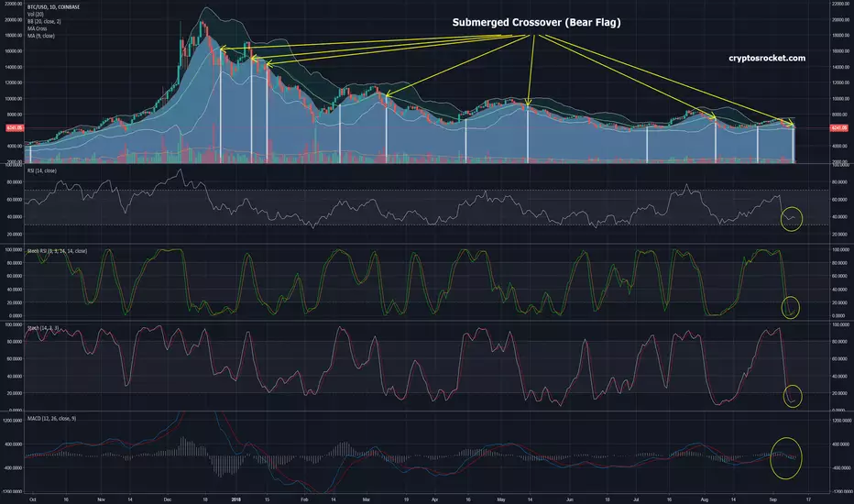Select the MACD (12, 26, close, 9) label
The image size is (854, 504).
(x=51, y=419)
